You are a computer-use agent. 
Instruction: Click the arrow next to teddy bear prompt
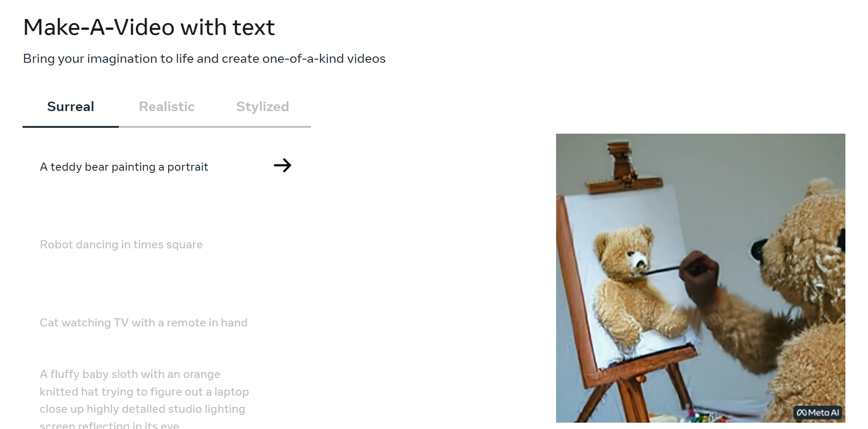click(x=283, y=165)
